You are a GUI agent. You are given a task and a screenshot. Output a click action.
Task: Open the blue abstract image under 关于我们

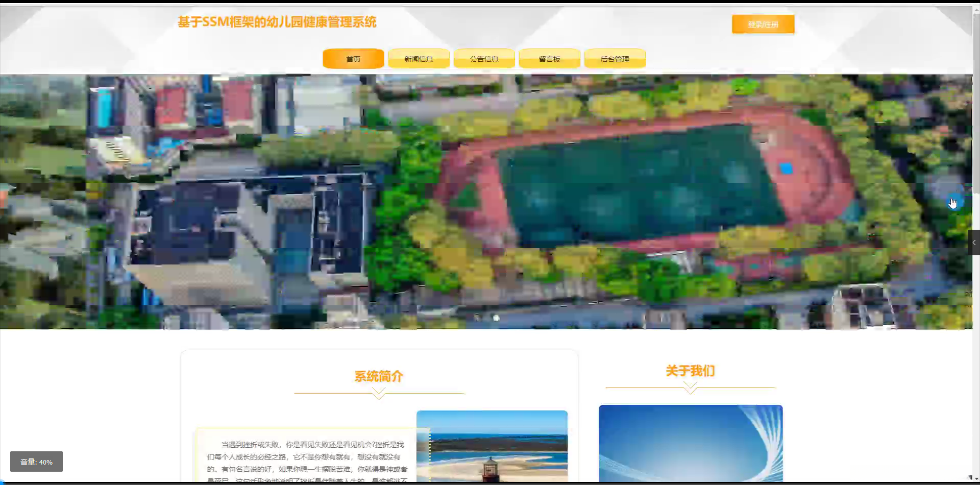pos(691,443)
